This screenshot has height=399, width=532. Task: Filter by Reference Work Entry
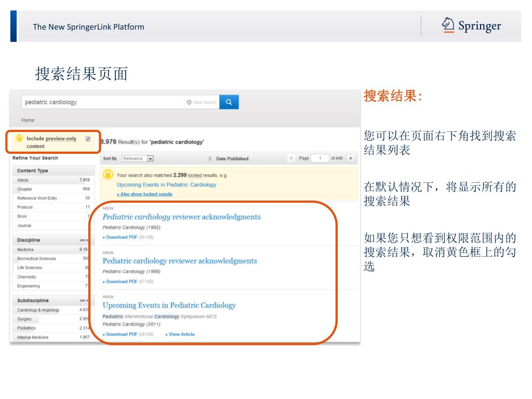click(54, 198)
